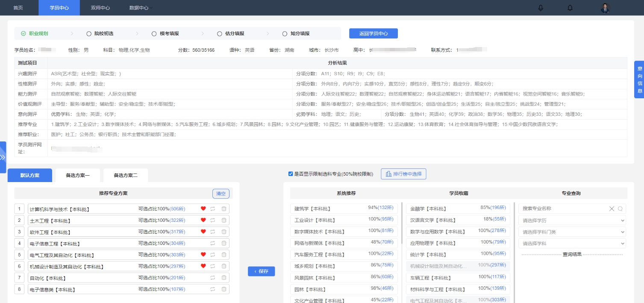Open the 请选择学历 dropdown
Image resolution: width=644 pixels, height=303 pixels.
tap(572, 220)
